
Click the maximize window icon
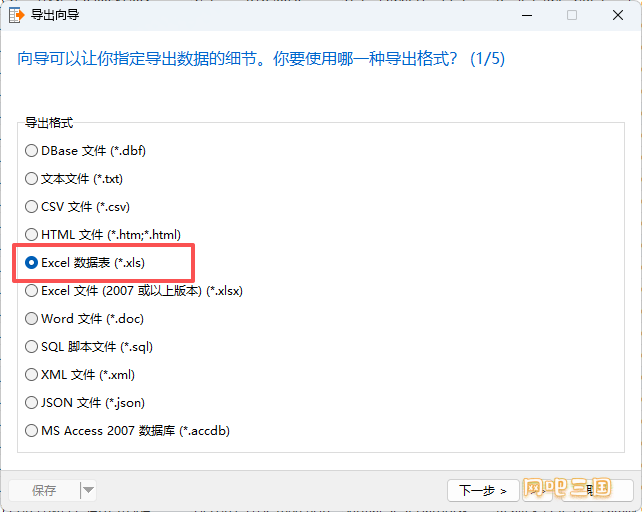click(x=572, y=16)
